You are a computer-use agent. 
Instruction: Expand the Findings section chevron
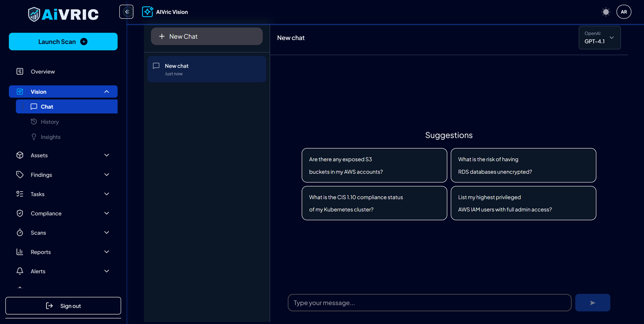(107, 174)
